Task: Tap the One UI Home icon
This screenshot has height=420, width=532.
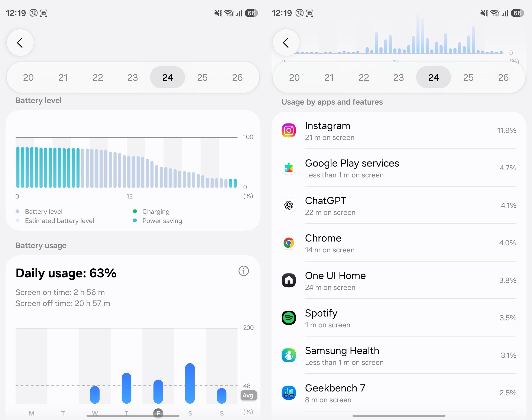Action: pos(289,280)
